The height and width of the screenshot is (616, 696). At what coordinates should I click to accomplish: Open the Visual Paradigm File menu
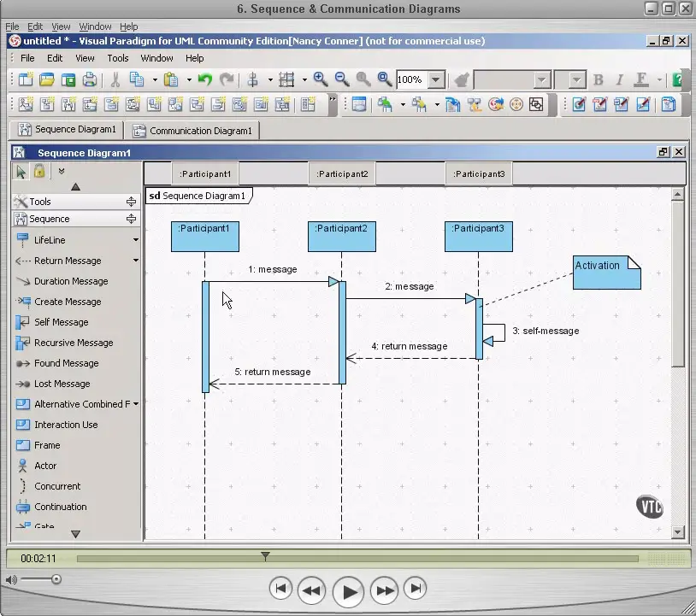click(x=27, y=58)
